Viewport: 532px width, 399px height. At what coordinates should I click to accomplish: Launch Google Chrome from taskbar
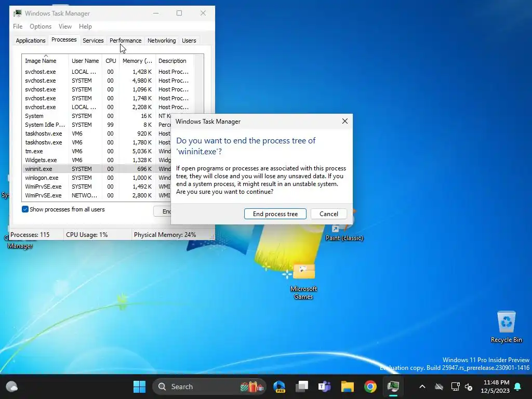(370, 387)
